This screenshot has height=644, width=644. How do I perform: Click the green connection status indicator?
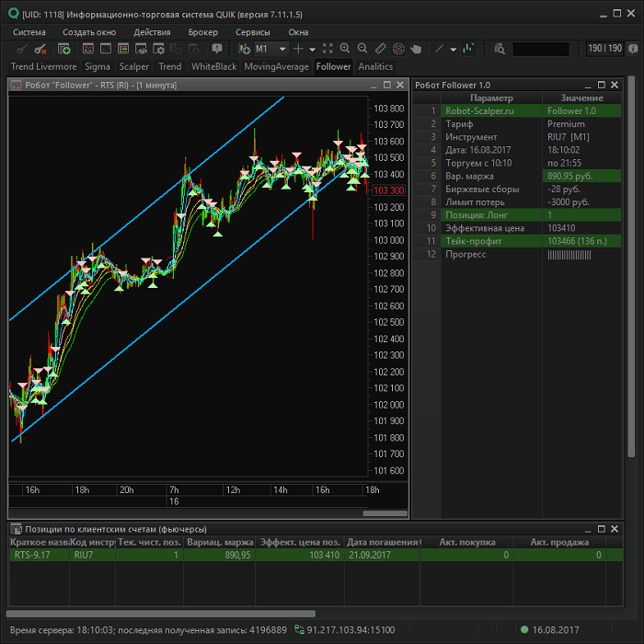coord(524,629)
